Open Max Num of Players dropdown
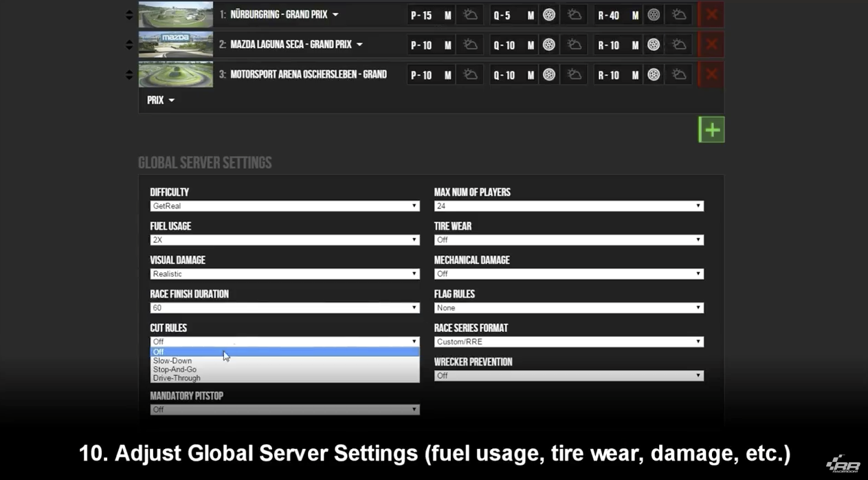Viewport: 868px width, 480px height. 569,206
